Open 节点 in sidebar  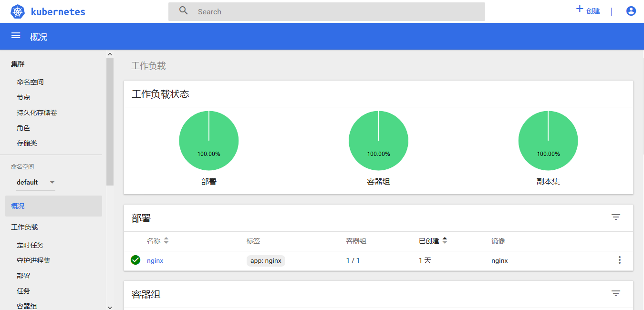tap(23, 97)
